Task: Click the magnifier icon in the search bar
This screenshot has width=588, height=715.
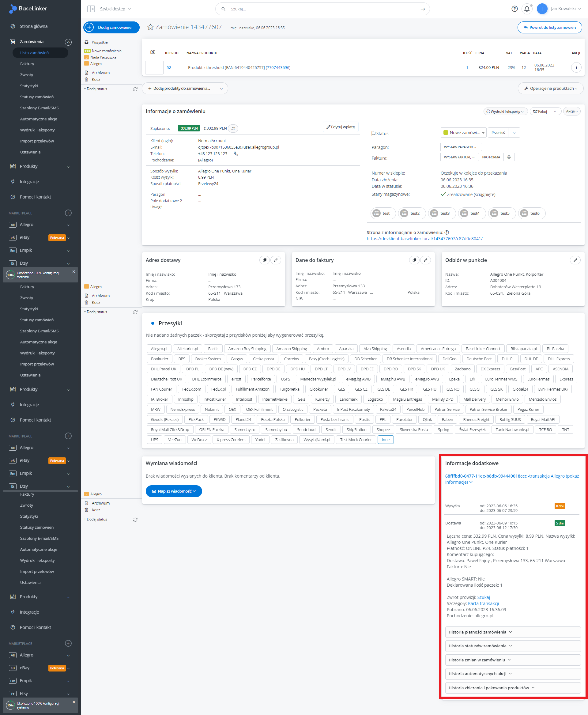Action: 223,9
